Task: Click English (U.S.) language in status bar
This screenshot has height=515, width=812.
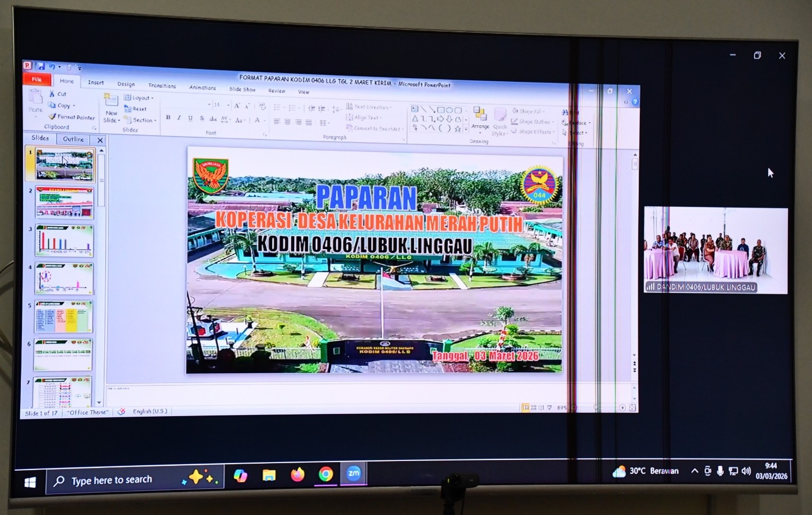Action: coord(150,411)
